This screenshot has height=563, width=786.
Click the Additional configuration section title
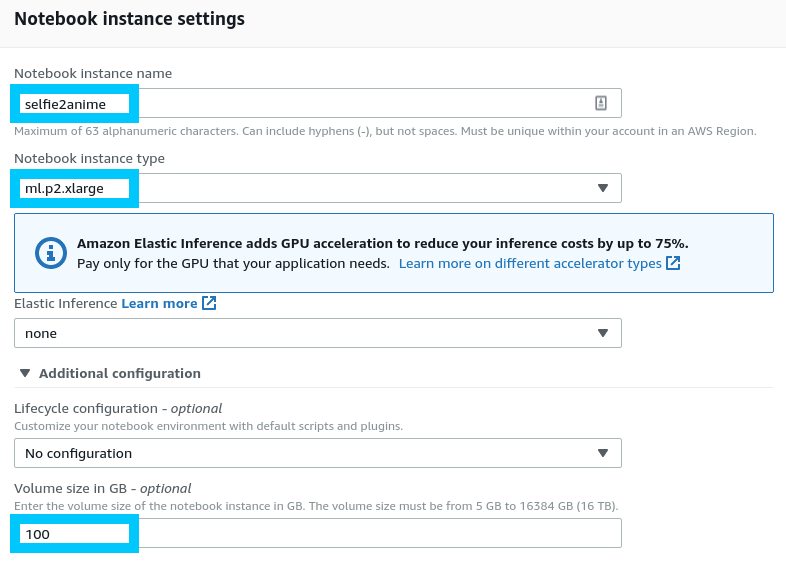(x=120, y=373)
